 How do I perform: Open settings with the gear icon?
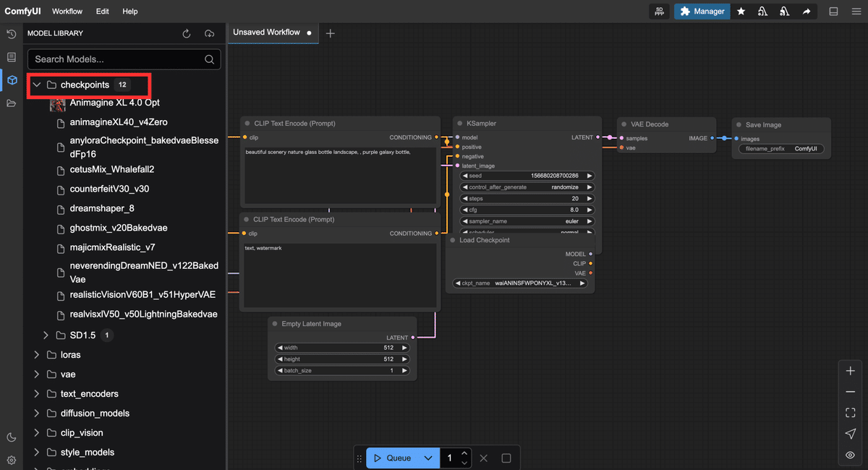(x=12, y=460)
